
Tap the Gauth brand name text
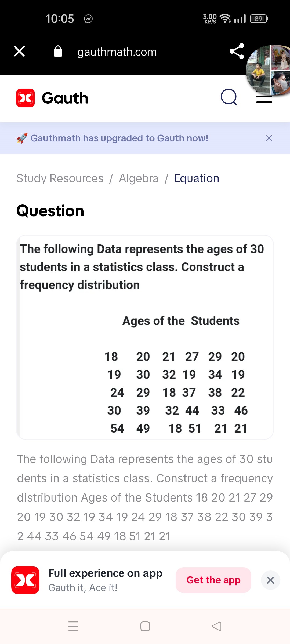point(65,98)
